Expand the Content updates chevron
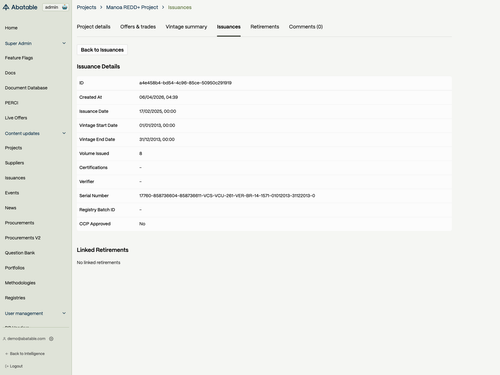 click(x=64, y=133)
